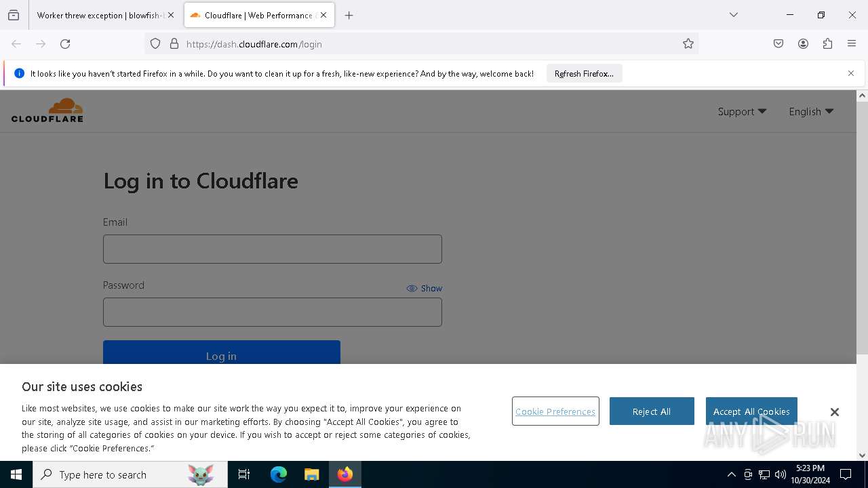
Task: Open the Firefox recent browsing view icon
Action: 14,15
